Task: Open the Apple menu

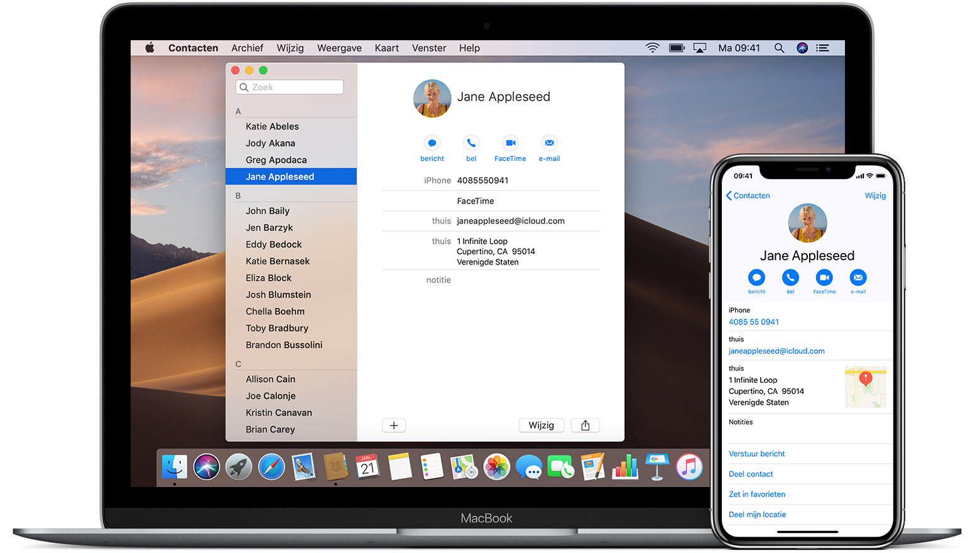Action: (x=150, y=48)
